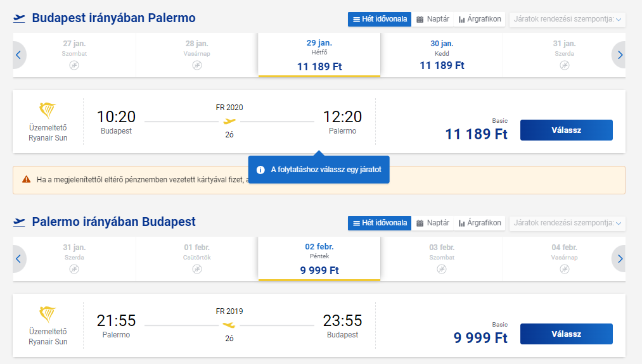Click the Ryanair harp logo on outbound flight
Screen dimensions: 642x364
[x=48, y=110]
